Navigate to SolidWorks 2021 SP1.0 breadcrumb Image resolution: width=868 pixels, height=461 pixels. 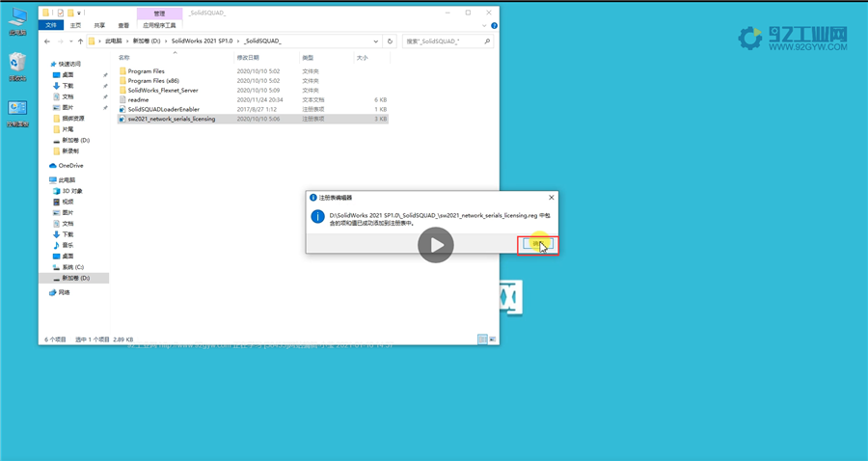[203, 41]
